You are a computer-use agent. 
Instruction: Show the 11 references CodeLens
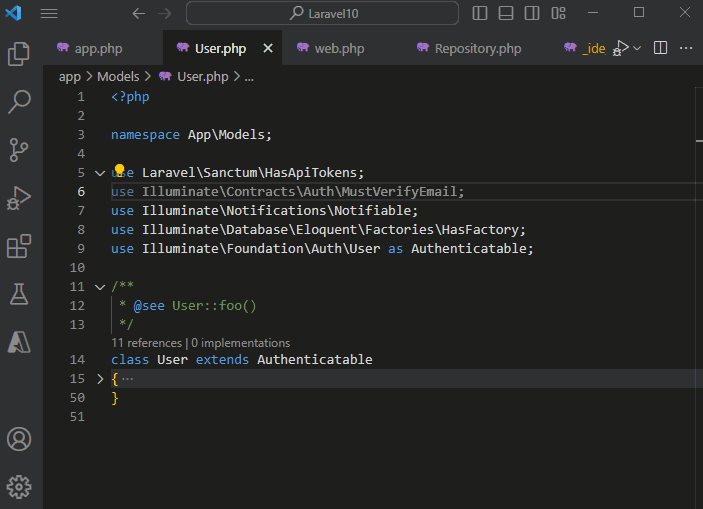point(146,343)
